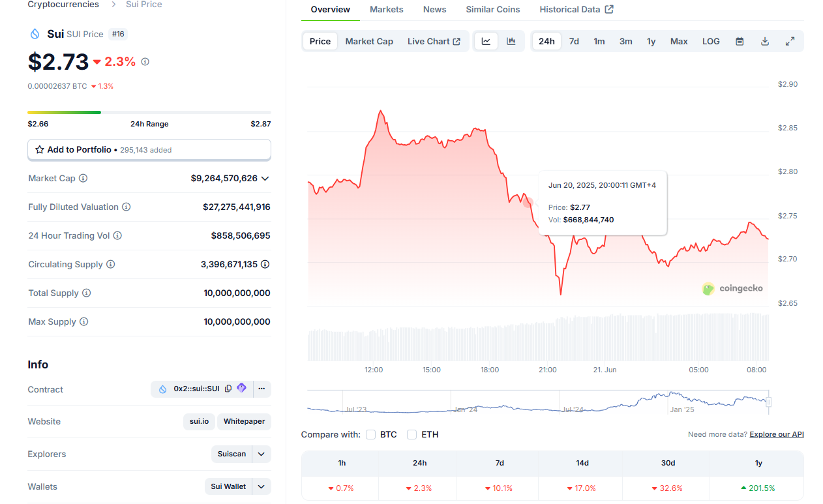
Task: Select the Price chart mode
Action: pyautogui.click(x=320, y=41)
